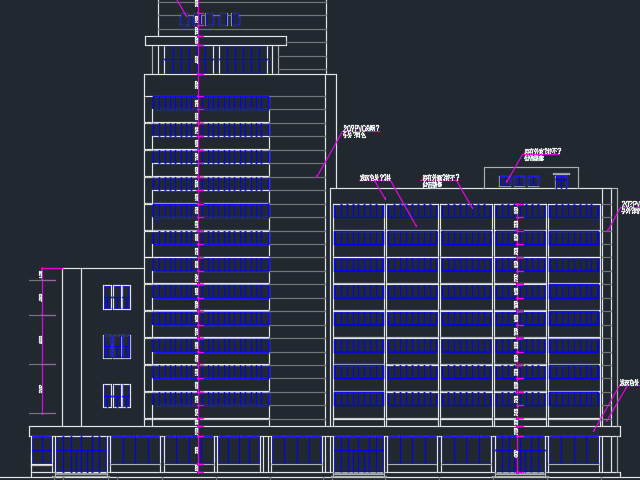The image size is (640, 480).
Task: Select the middle window on the left annex
Action: tap(117, 347)
